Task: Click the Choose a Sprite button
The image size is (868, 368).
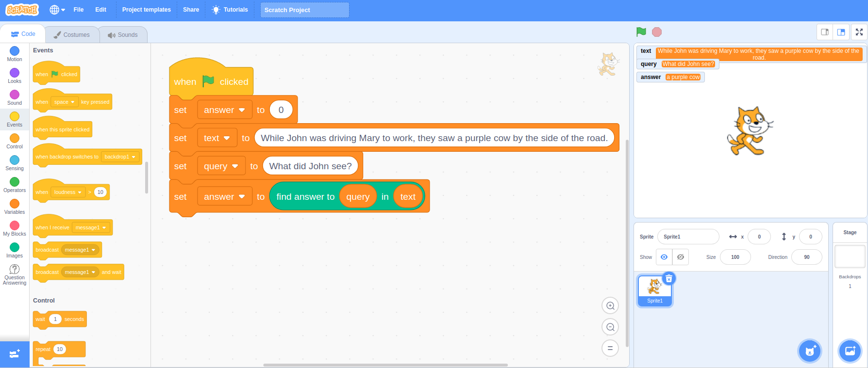Action: click(x=810, y=351)
